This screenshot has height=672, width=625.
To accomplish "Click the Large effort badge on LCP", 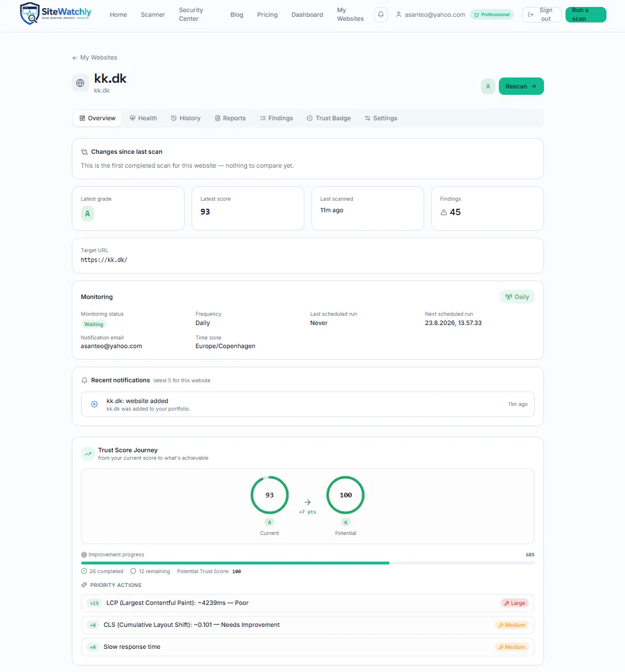I will (514, 603).
